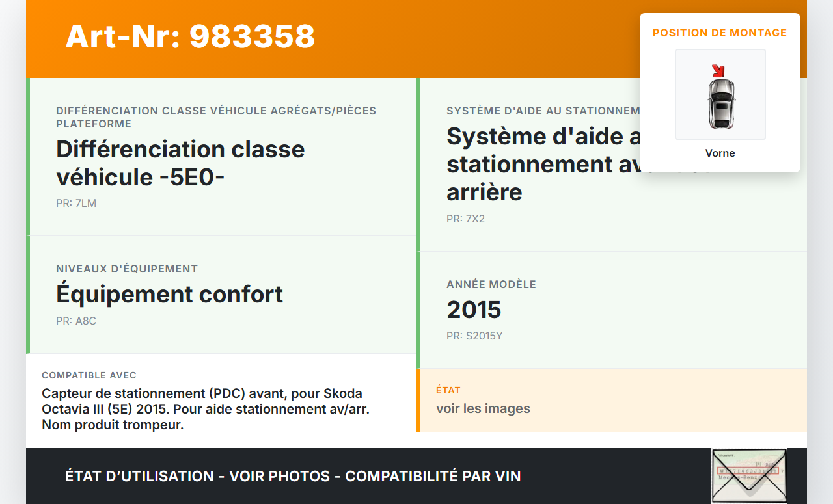Click the 'Position de montage' heading
This screenshot has height=504, width=833.
(x=720, y=33)
